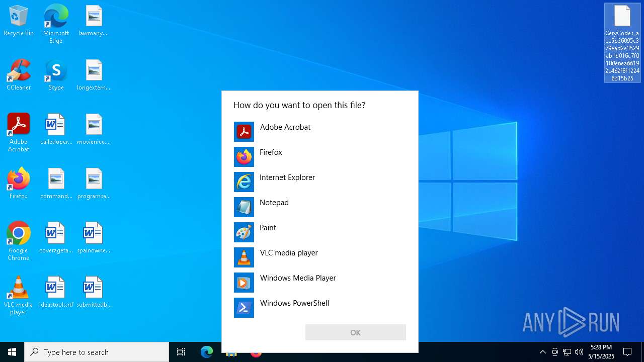Viewport: 644px width, 362px height.
Task: Select the Skype desktop shortcut
Action: [56, 75]
